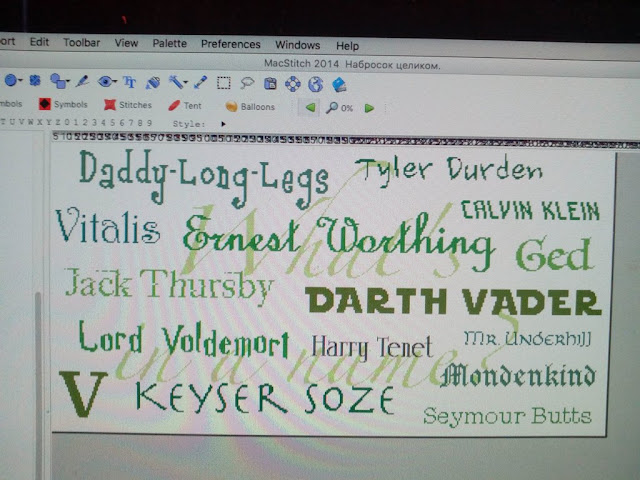Toggle the Balloons display option

tap(250, 107)
